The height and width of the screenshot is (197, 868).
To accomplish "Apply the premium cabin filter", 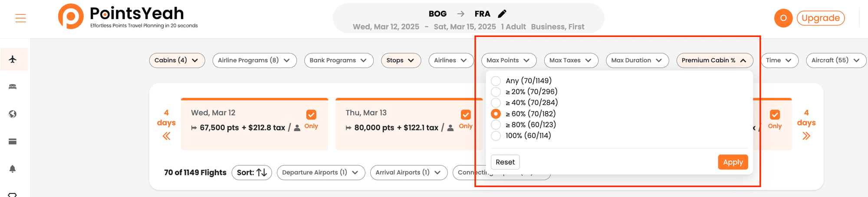I will (x=733, y=162).
